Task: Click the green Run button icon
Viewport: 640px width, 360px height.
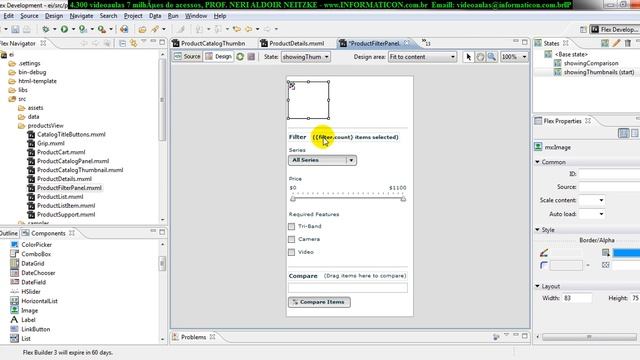Action: [64, 29]
